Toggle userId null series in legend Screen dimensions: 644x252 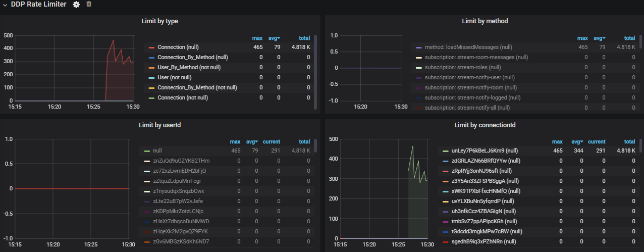click(x=157, y=150)
